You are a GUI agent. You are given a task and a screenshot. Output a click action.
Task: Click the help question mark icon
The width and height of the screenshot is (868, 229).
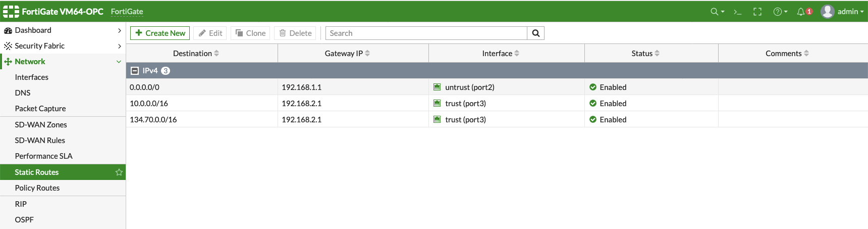tap(778, 12)
